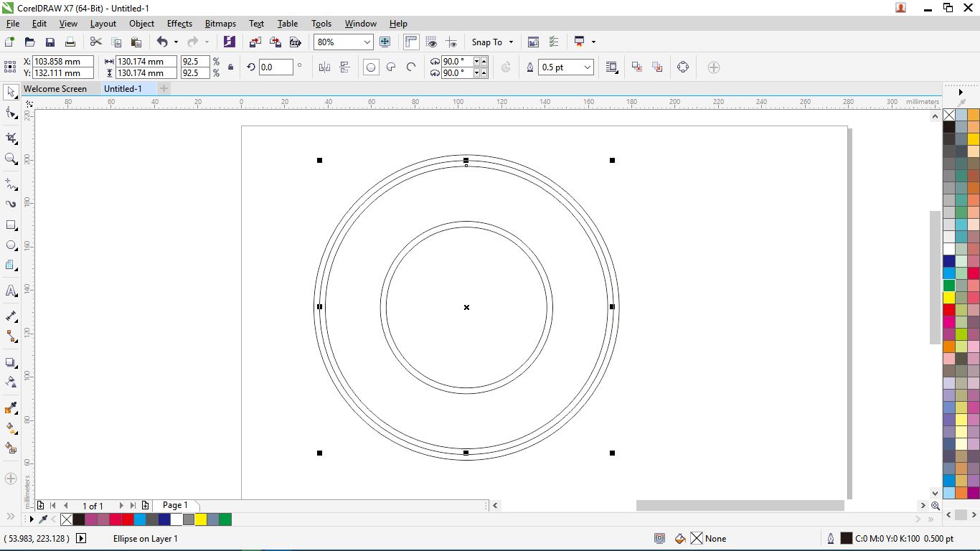This screenshot has width=980, height=551.
Task: Toggle Show Rulers button
Action: pyautogui.click(x=411, y=42)
